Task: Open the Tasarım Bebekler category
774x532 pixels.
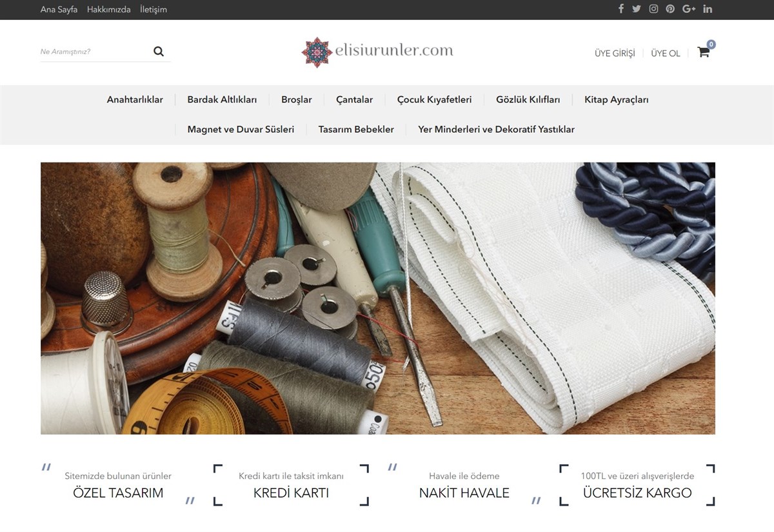Action: [x=356, y=130]
